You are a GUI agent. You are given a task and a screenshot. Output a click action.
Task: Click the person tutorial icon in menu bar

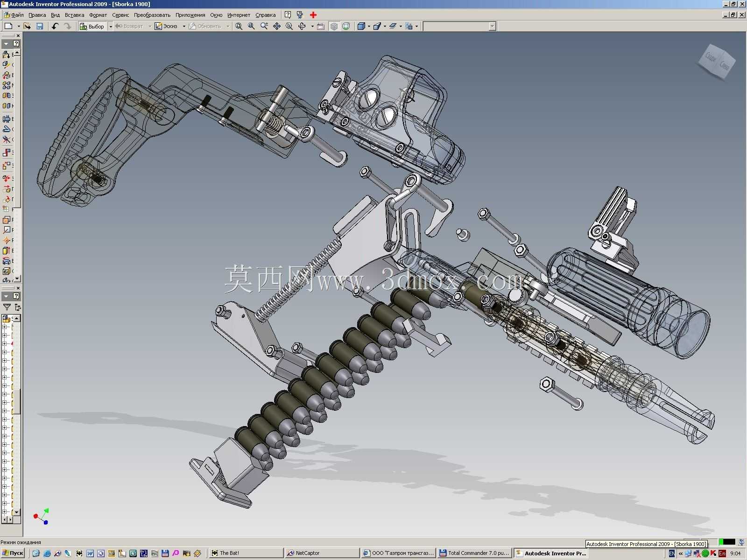300,15
